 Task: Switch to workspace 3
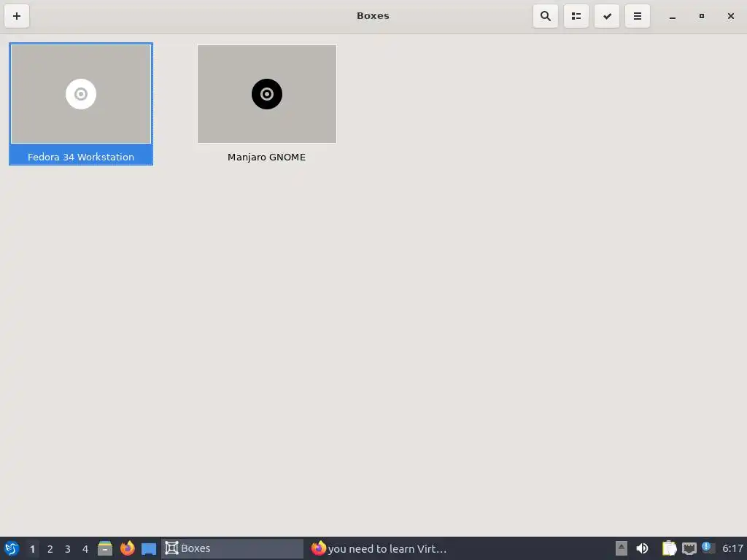(x=68, y=549)
